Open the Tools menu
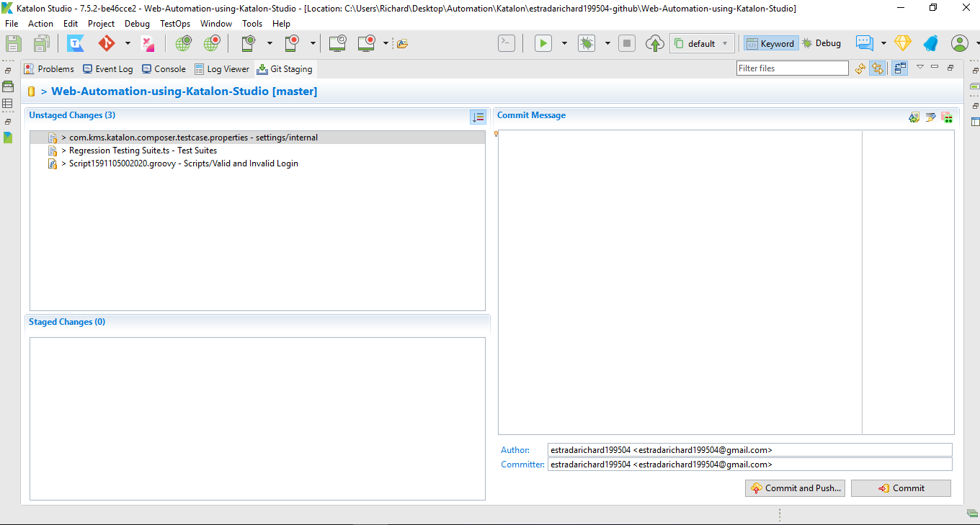The image size is (980, 525). [x=252, y=24]
